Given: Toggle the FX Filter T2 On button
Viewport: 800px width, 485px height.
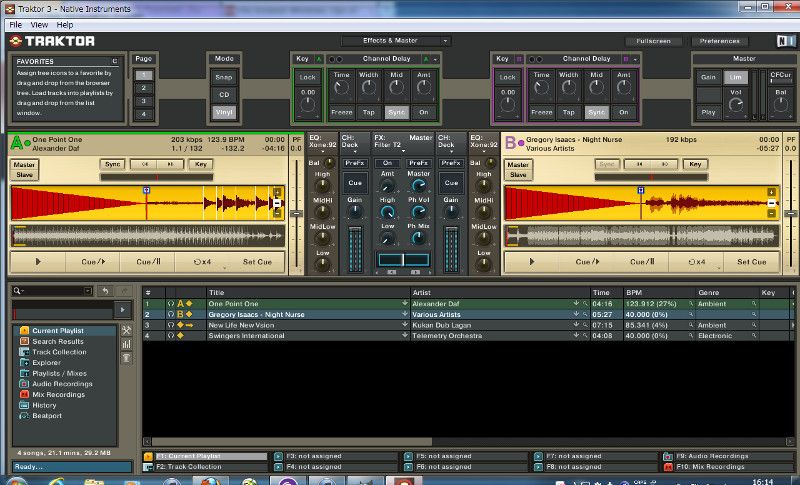Looking at the screenshot, I should [x=388, y=163].
